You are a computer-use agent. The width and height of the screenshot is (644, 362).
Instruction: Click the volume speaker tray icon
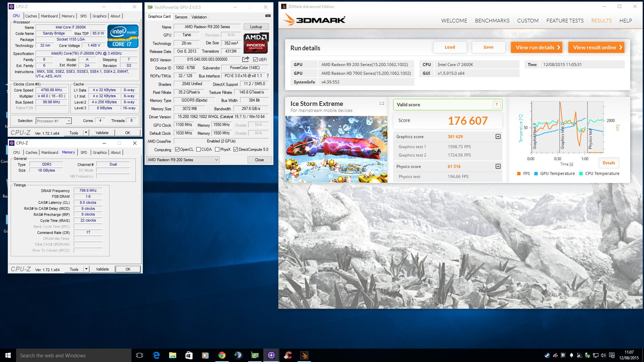[x=603, y=355]
